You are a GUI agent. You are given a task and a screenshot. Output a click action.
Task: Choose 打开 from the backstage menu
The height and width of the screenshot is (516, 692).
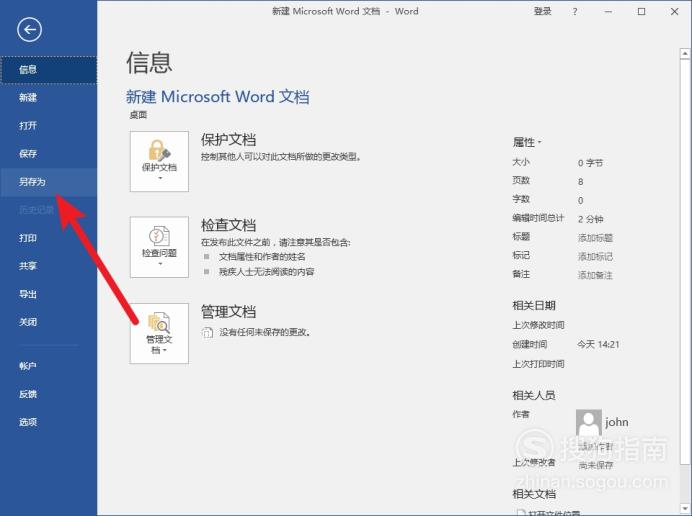(x=49, y=126)
